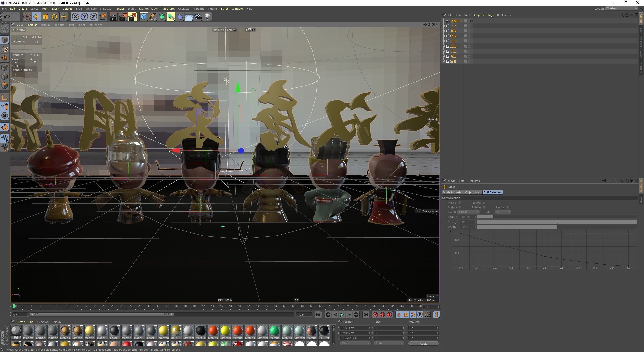Screen dimensions: 644x352
Task: Click the Cube primitive icon
Action: coord(143,17)
